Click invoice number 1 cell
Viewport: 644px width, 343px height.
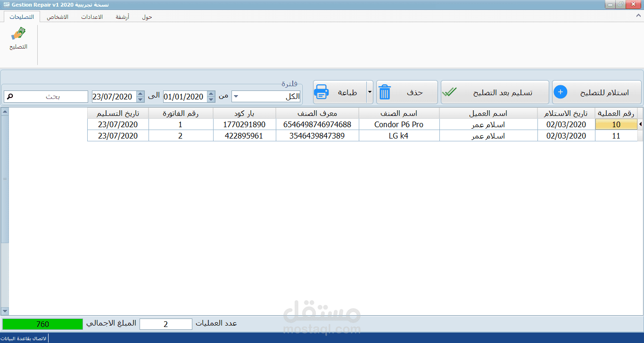pos(181,124)
